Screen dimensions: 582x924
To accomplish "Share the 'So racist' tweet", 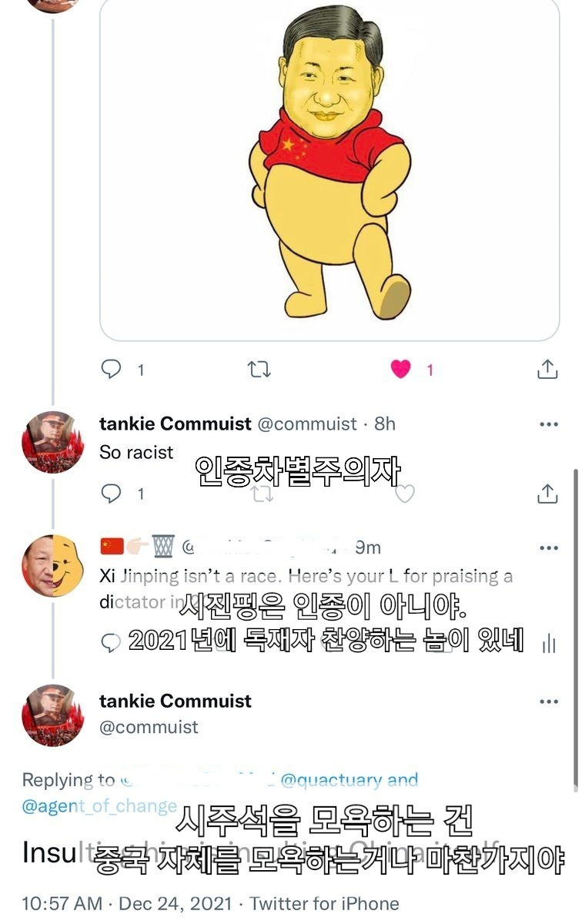I will pyautogui.click(x=547, y=493).
